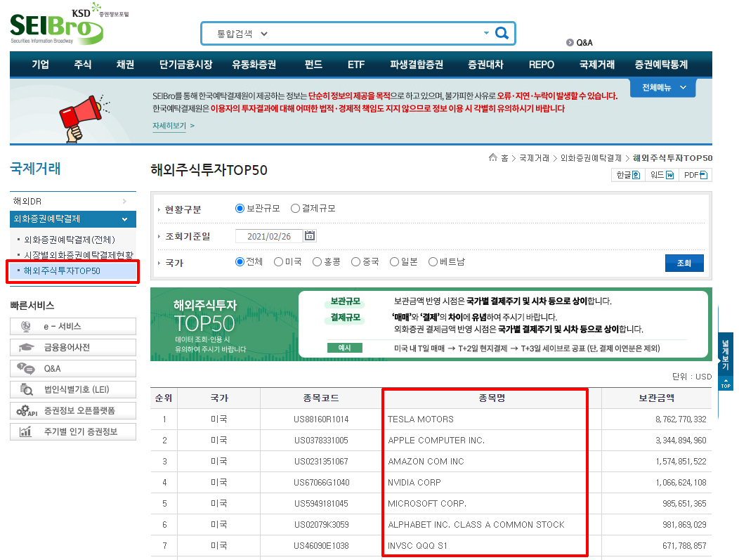739x560 pixels.
Task: Open 시장별외화증권예탁결제현황 sidebar link
Action: [79, 255]
